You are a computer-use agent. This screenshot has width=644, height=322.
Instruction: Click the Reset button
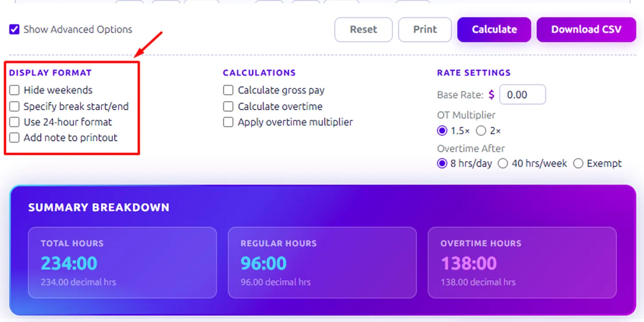tap(363, 30)
